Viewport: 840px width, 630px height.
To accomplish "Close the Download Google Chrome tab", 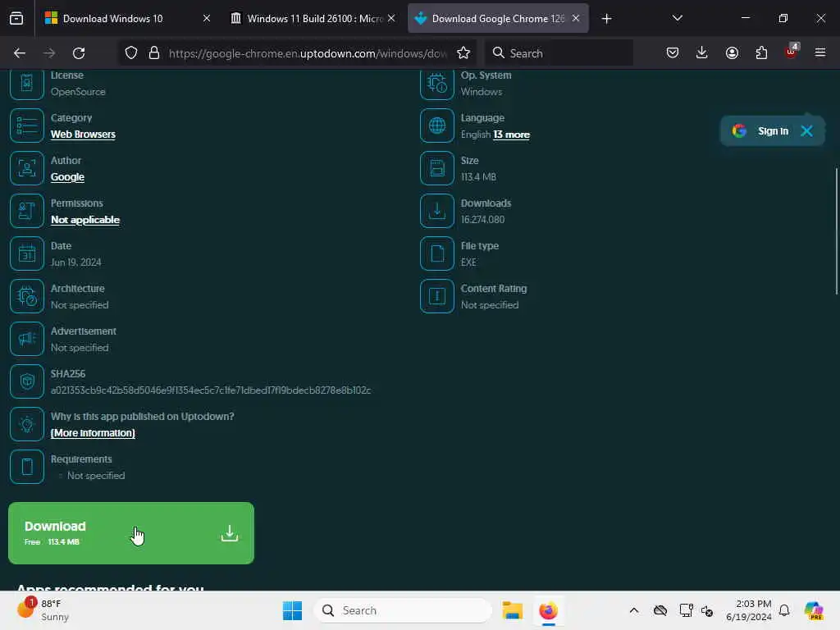I will click(x=576, y=18).
